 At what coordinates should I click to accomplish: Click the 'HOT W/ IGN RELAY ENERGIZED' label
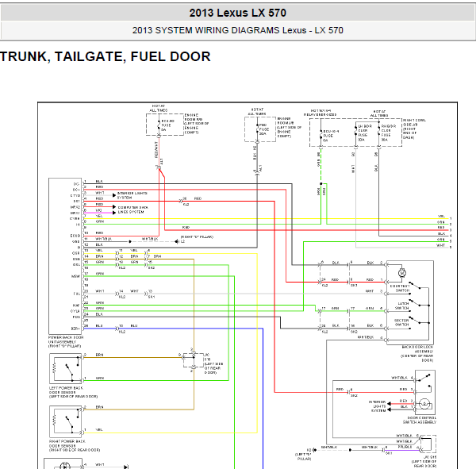(x=320, y=113)
